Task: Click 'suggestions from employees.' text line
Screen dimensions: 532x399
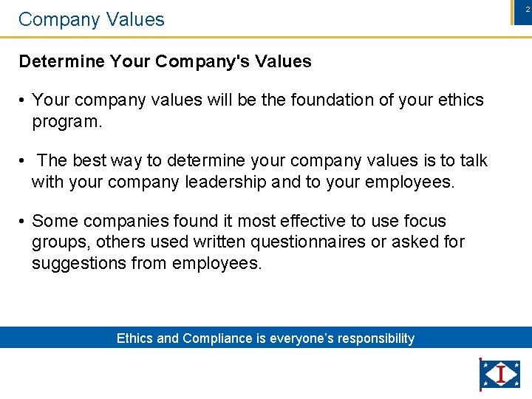Action: [146, 263]
